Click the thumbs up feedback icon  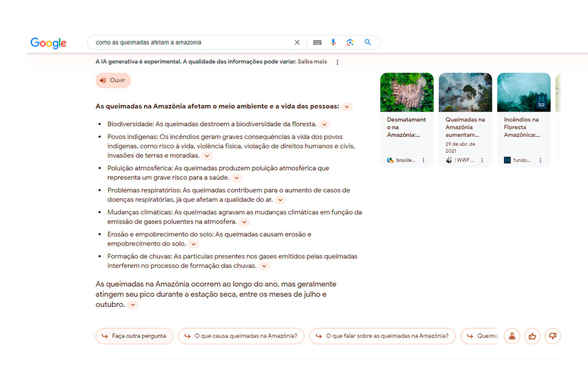tap(532, 336)
